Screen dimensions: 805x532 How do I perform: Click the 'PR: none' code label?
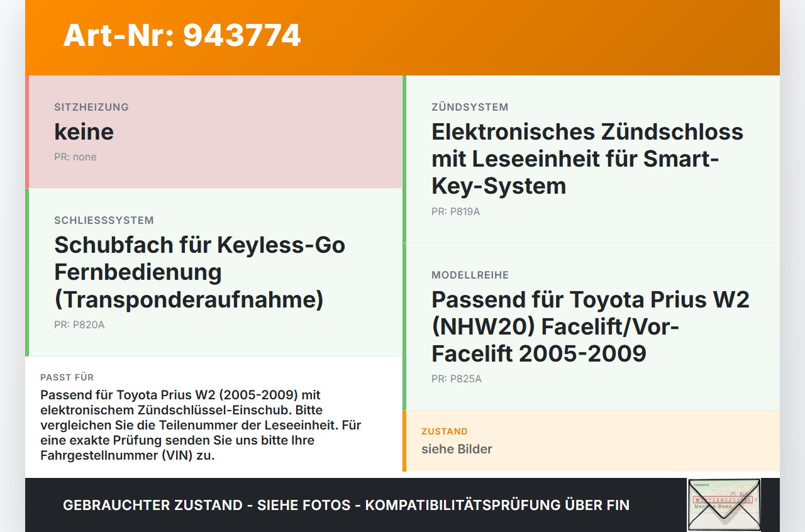coord(75,157)
